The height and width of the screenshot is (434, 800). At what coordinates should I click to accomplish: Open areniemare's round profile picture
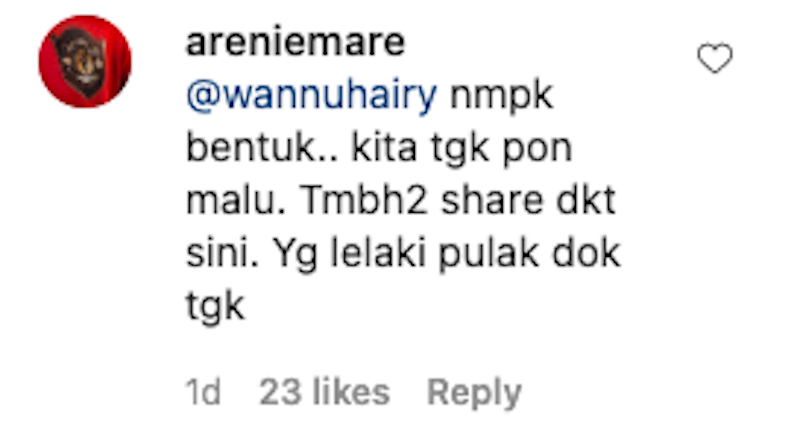pyautogui.click(x=85, y=61)
